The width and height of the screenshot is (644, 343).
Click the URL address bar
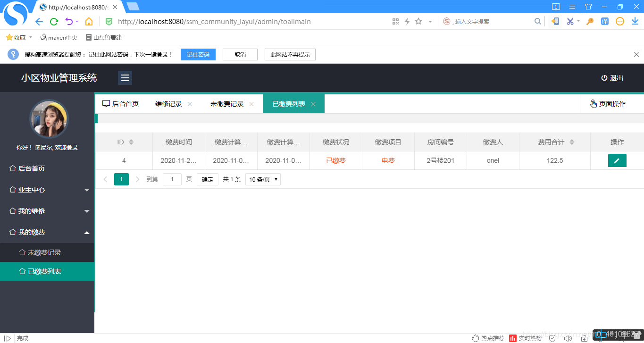[252, 22]
